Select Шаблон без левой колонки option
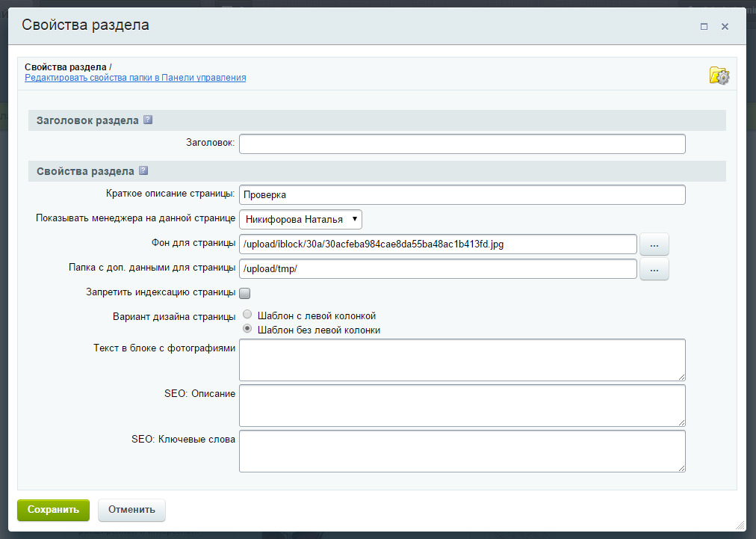Image resolution: width=756 pixels, height=539 pixels. coord(247,330)
